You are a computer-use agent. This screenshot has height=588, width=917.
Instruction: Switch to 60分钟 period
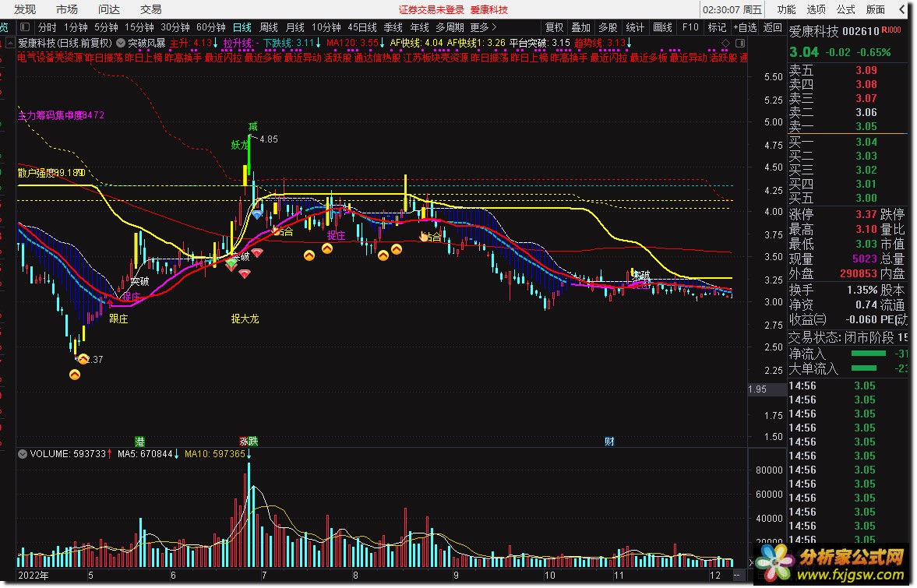click(x=210, y=27)
